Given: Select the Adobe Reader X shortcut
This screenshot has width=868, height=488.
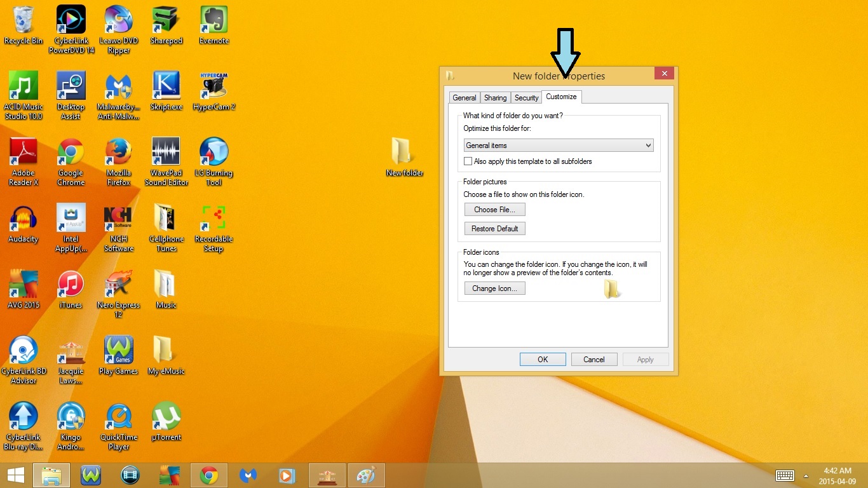Looking at the screenshot, I should [x=24, y=161].
